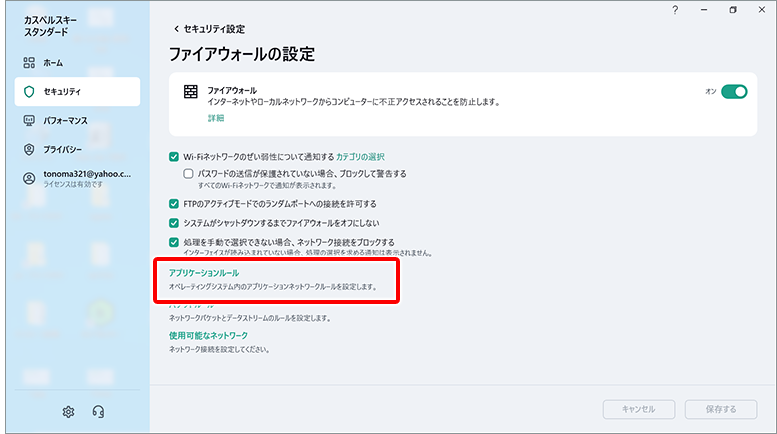Open アプリケーションルール
This screenshot has height=434, width=777.
tap(204, 273)
